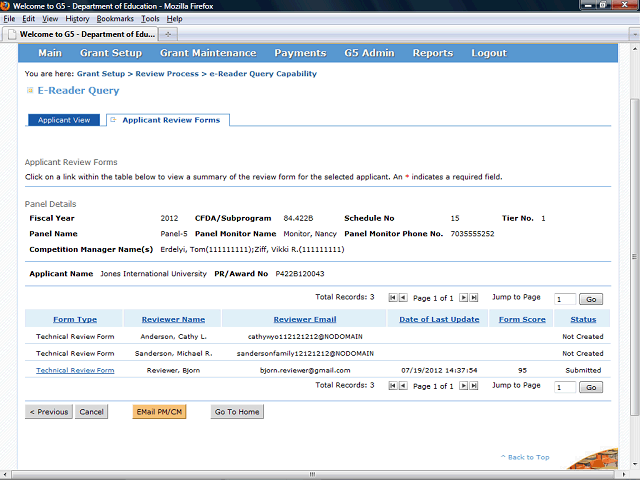Open the Tools menu
The image size is (640, 480).
point(150,19)
